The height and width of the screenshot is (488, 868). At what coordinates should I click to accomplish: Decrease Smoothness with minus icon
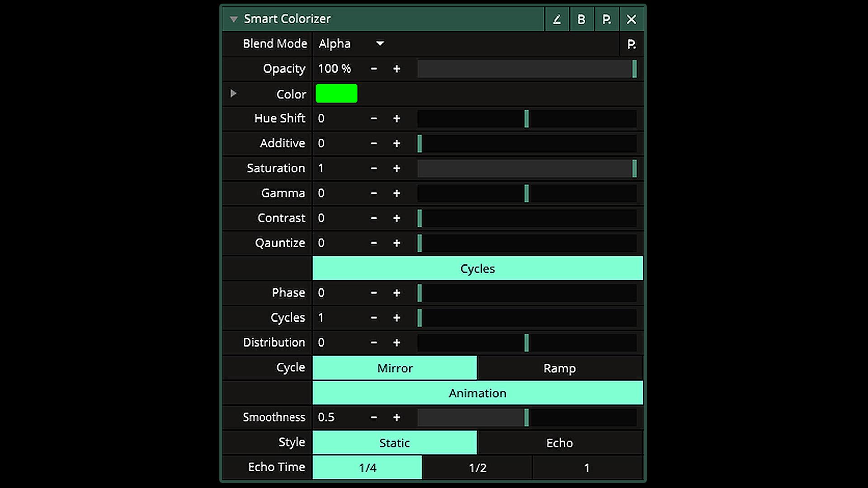pyautogui.click(x=373, y=418)
